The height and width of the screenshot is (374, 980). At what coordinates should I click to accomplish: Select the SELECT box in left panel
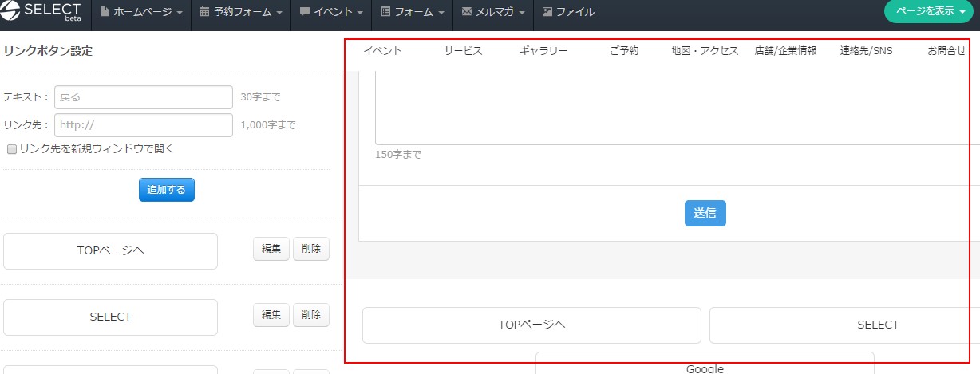point(111,317)
